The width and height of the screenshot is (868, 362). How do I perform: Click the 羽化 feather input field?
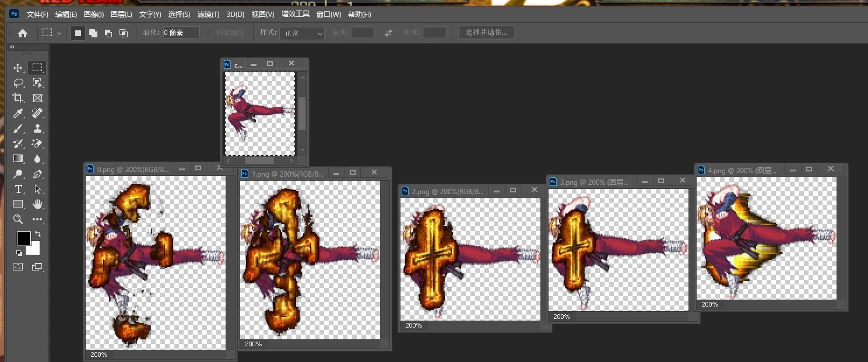[x=181, y=33]
